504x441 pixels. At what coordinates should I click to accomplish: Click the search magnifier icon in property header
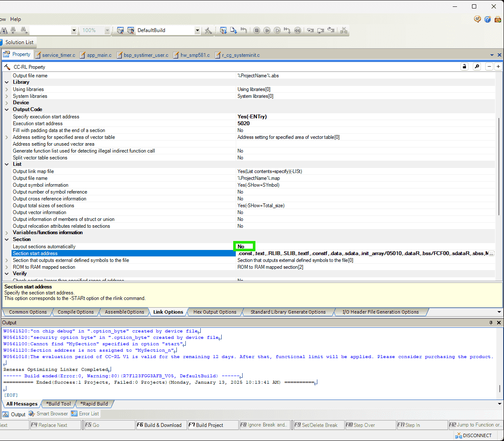(x=477, y=67)
